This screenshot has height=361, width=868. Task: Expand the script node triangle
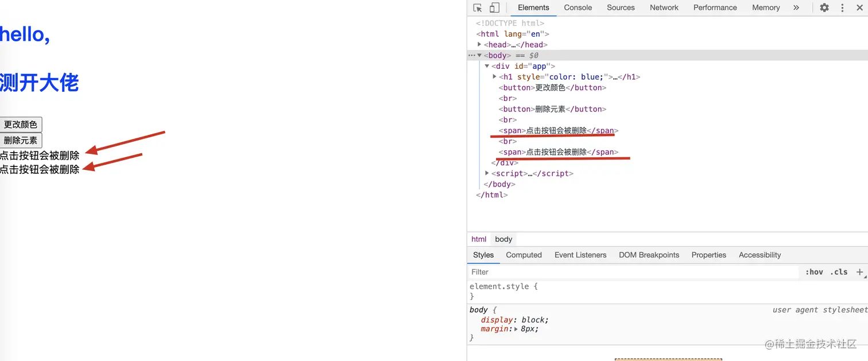point(487,173)
